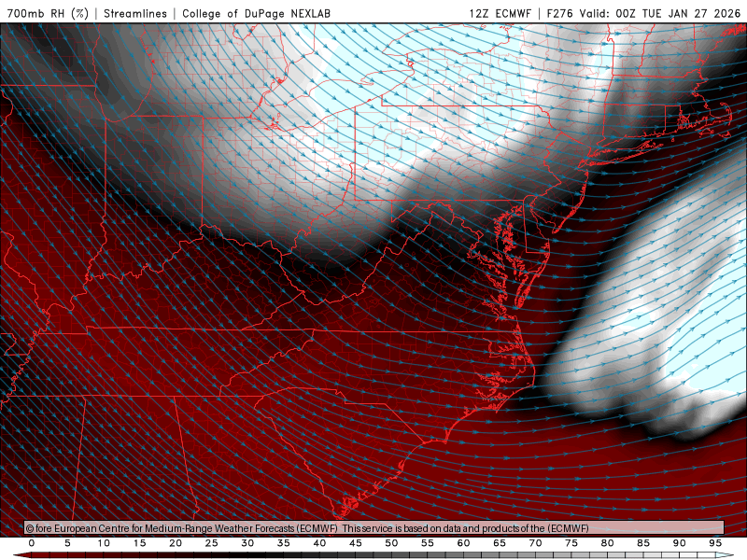Click the colorbar label "75"
This screenshot has width=747, height=560.
pos(571,543)
